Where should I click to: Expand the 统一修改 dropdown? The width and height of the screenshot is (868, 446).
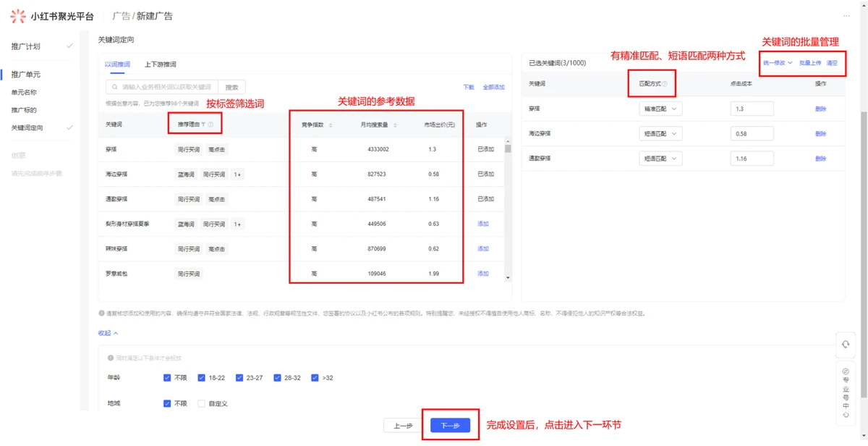(778, 63)
